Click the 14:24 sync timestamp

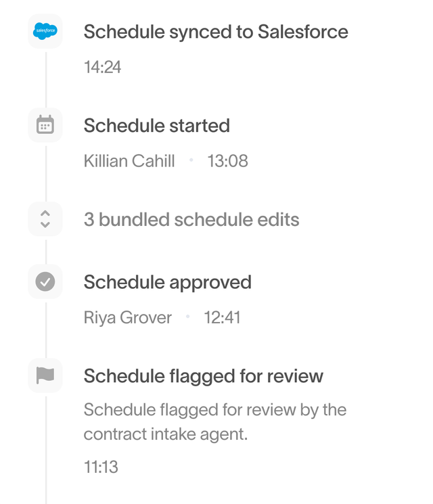102,67
